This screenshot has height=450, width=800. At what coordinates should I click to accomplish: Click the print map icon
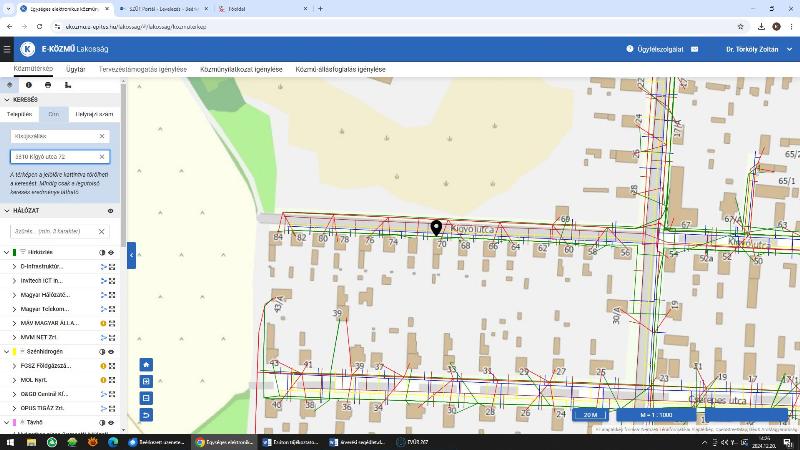48,85
